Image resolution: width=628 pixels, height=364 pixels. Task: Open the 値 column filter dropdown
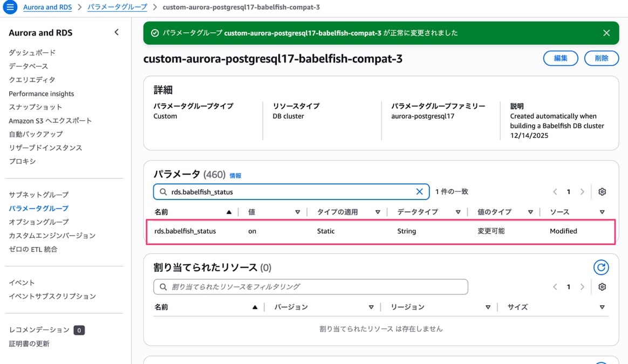298,211
